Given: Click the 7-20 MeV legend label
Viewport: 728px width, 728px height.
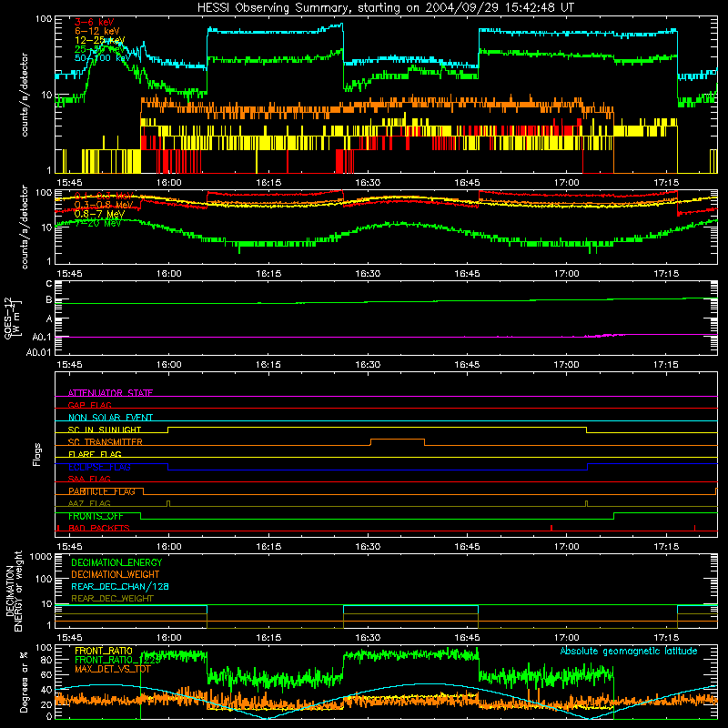Looking at the screenshot, I should pyautogui.click(x=97, y=223).
